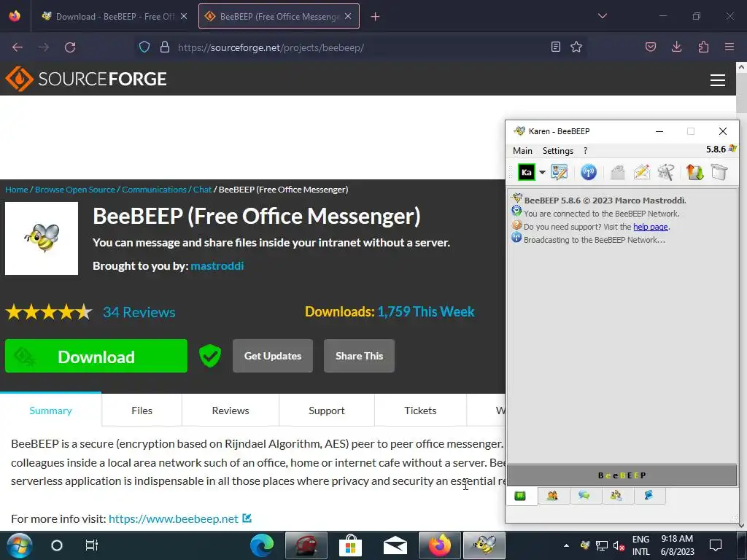Open the status dropdown arrow next to Ka avatar
The height and width of the screenshot is (560, 747).
coord(542,172)
